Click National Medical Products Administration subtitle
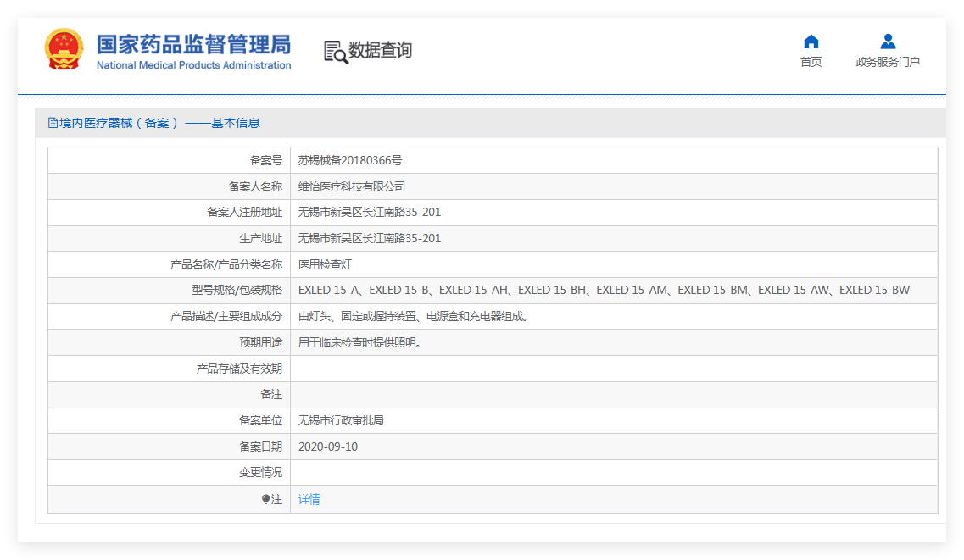The height and width of the screenshot is (560, 964). pos(193,65)
